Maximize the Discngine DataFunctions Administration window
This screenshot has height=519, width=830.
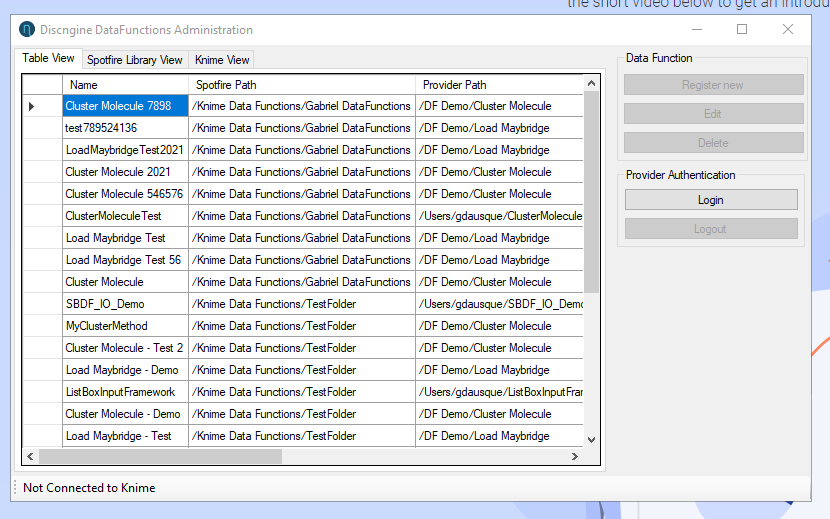click(x=742, y=29)
